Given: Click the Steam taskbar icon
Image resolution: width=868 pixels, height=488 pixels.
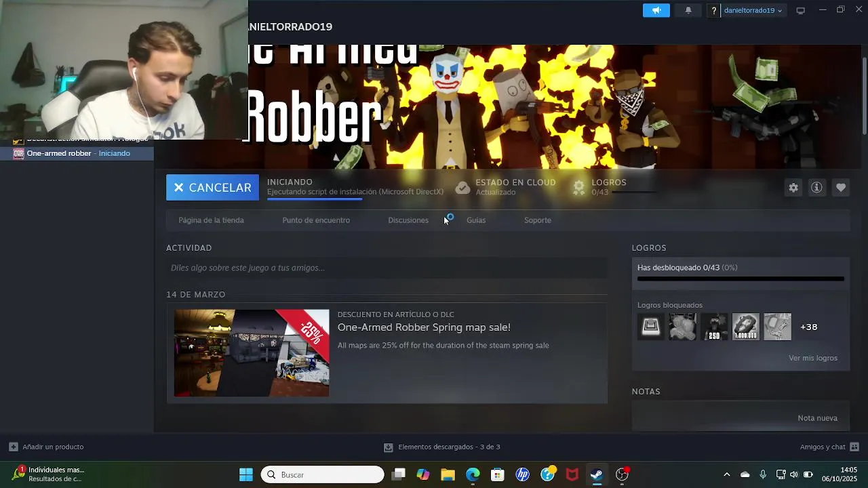Looking at the screenshot, I should coord(597,474).
